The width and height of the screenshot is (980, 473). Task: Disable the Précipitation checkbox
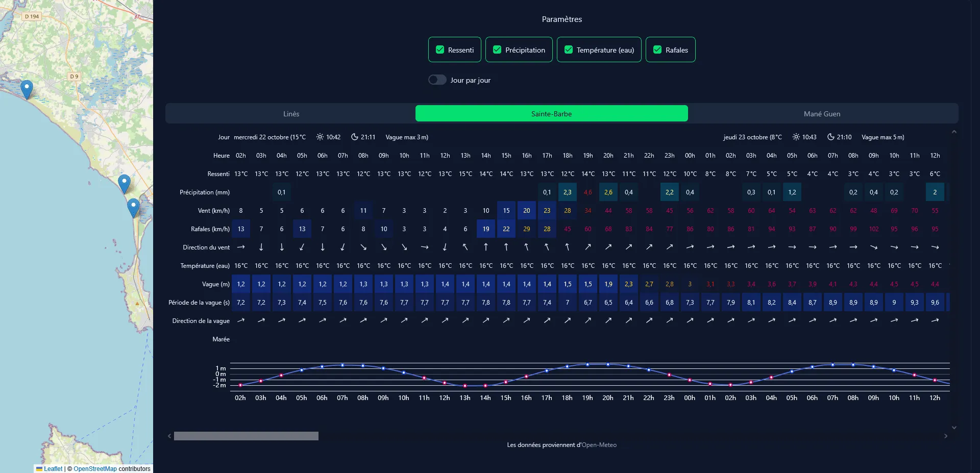point(497,50)
